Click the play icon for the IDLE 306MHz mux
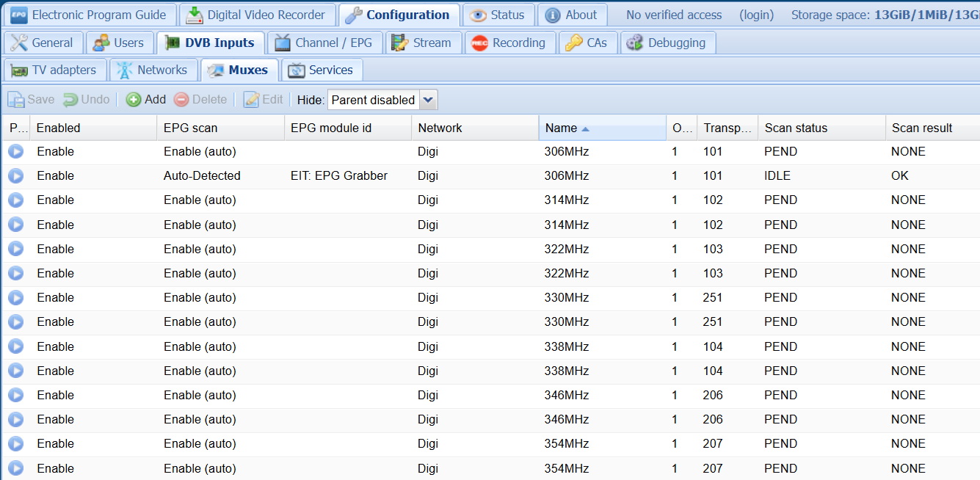980x480 pixels. coord(15,176)
